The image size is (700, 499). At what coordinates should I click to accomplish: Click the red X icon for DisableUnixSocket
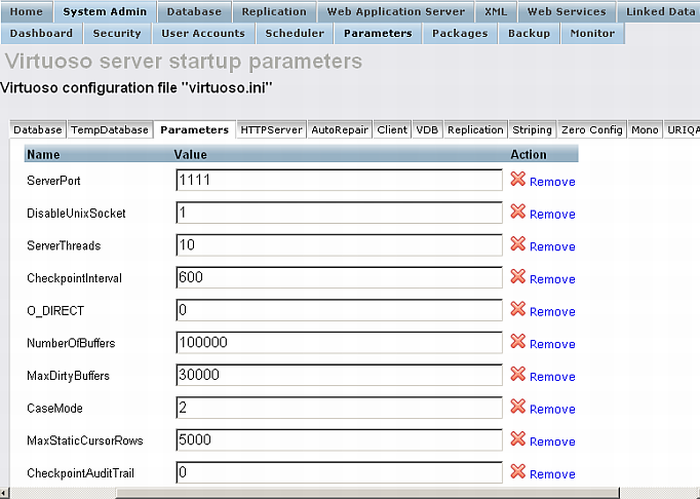coord(518,212)
